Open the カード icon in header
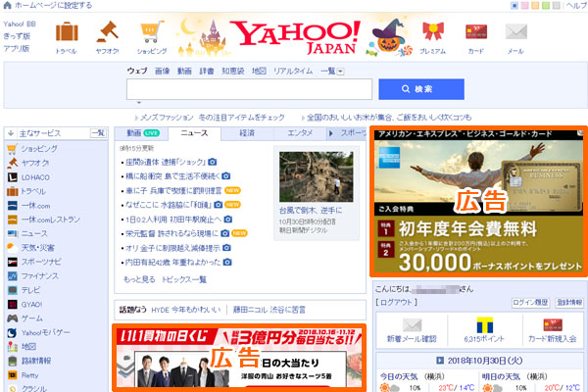Image resolution: width=588 pixels, height=392 pixels. [x=476, y=31]
